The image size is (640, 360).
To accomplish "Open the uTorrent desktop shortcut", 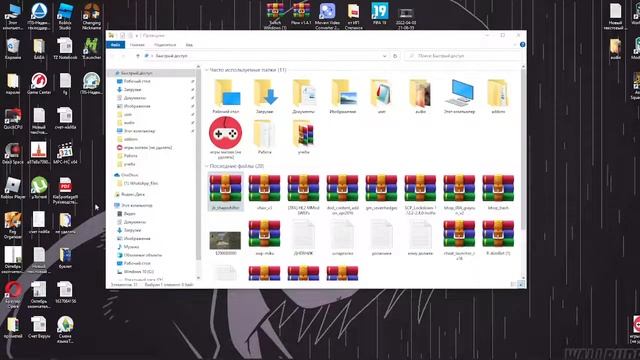I will pos(39,189).
